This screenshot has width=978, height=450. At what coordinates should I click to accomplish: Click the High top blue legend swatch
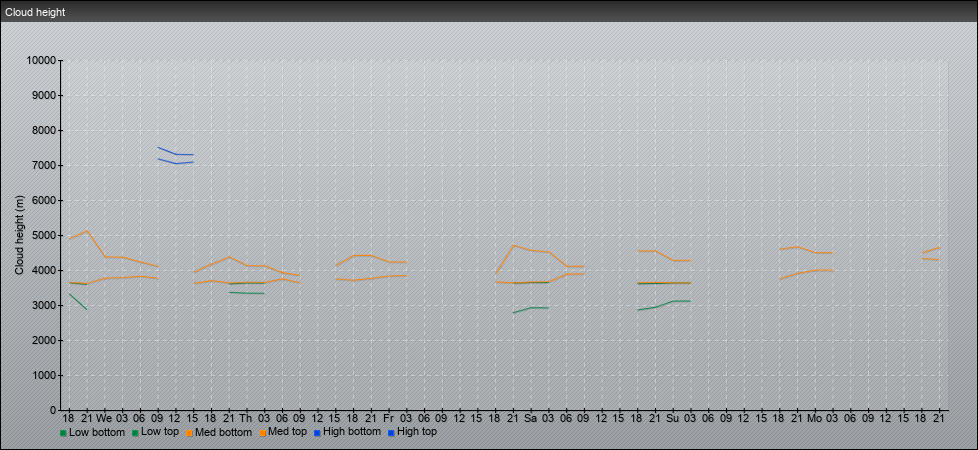tap(391, 433)
